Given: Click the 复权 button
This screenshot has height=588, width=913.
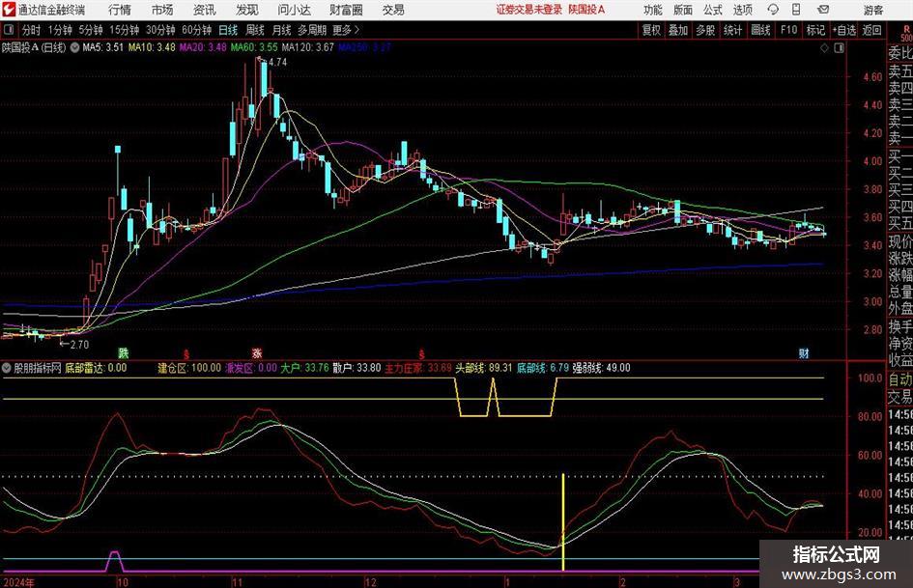Looking at the screenshot, I should 650,30.
